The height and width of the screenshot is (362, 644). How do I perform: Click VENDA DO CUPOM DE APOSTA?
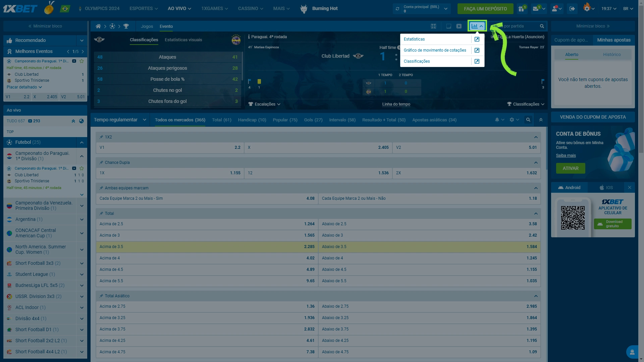(593, 117)
